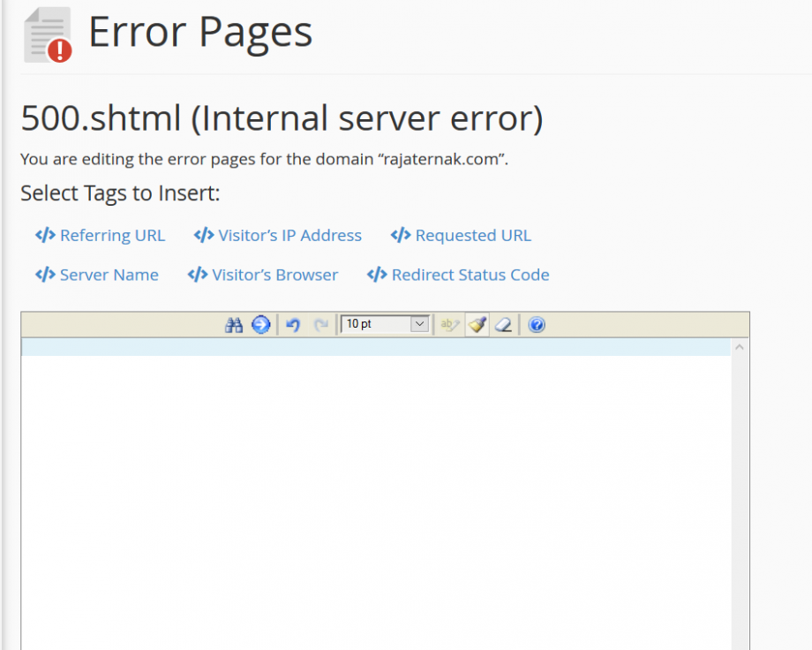Undo the last edit with the undo icon
Image resolution: width=812 pixels, height=650 pixels.
[293, 324]
